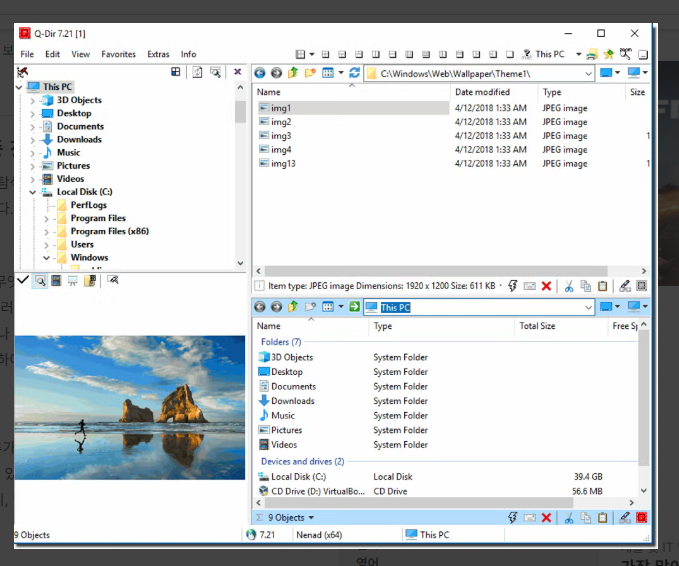This screenshot has height=566, width=679.
Task: Close the tree panel with purple X
Action: coord(237,72)
